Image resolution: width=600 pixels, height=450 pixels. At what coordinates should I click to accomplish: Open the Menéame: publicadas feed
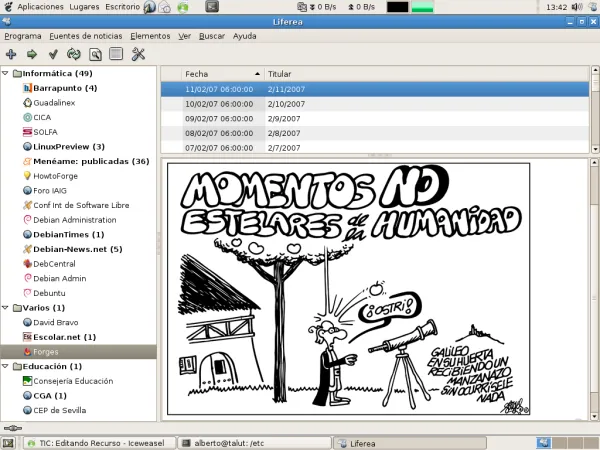(x=90, y=161)
